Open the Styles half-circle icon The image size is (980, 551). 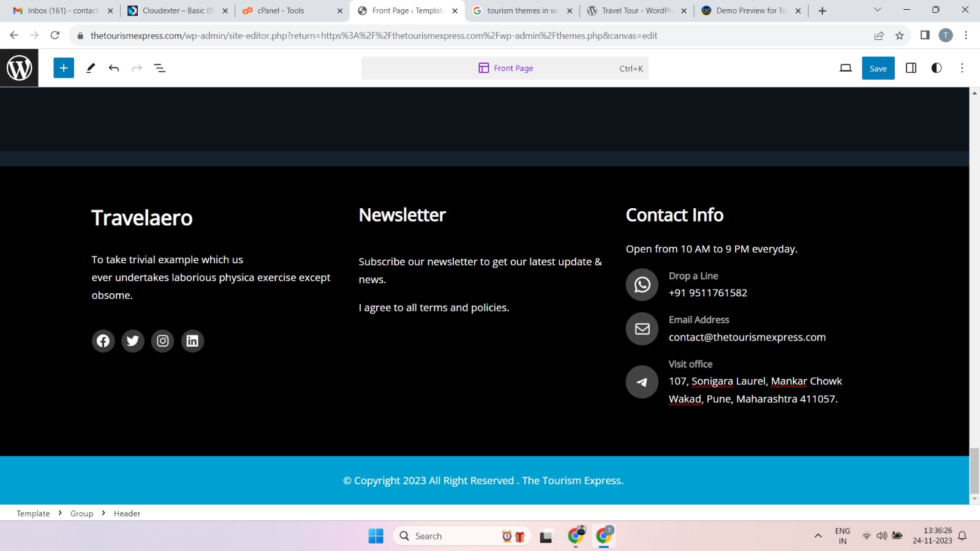pyautogui.click(x=937, y=68)
